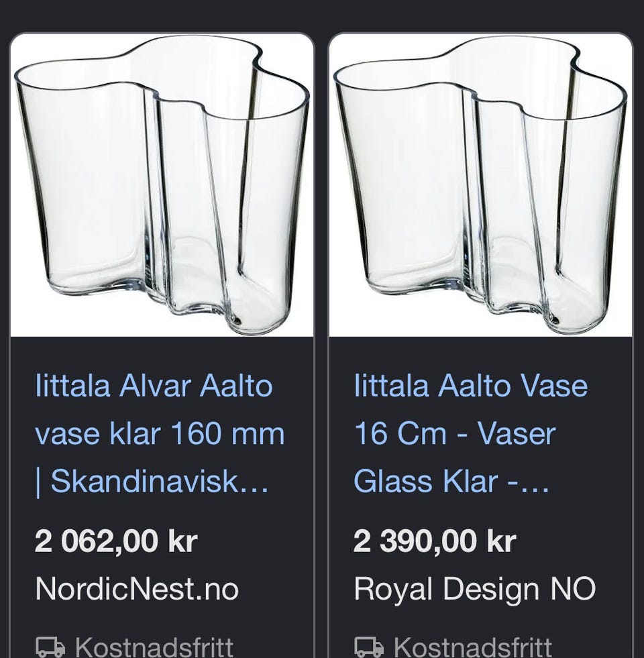Image resolution: width=644 pixels, height=658 pixels.
Task: Select the 2 390,00 kr price
Action: 434,541
